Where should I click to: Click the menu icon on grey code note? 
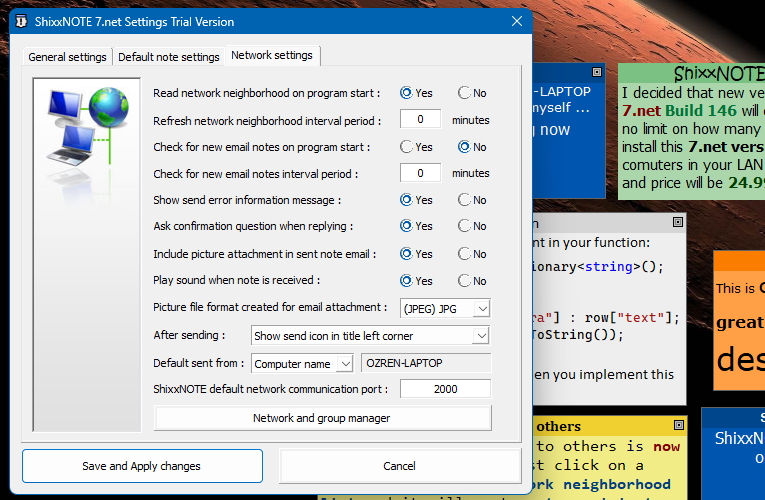click(678, 222)
